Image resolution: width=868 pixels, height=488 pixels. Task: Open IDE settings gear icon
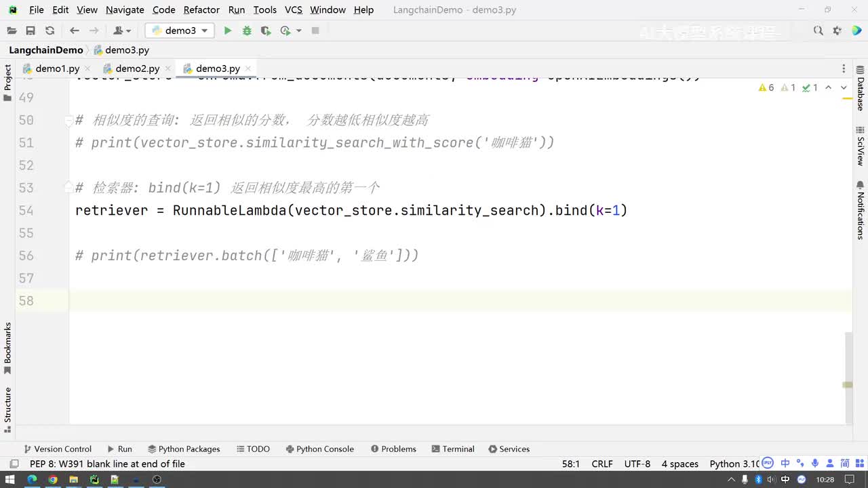click(x=837, y=30)
